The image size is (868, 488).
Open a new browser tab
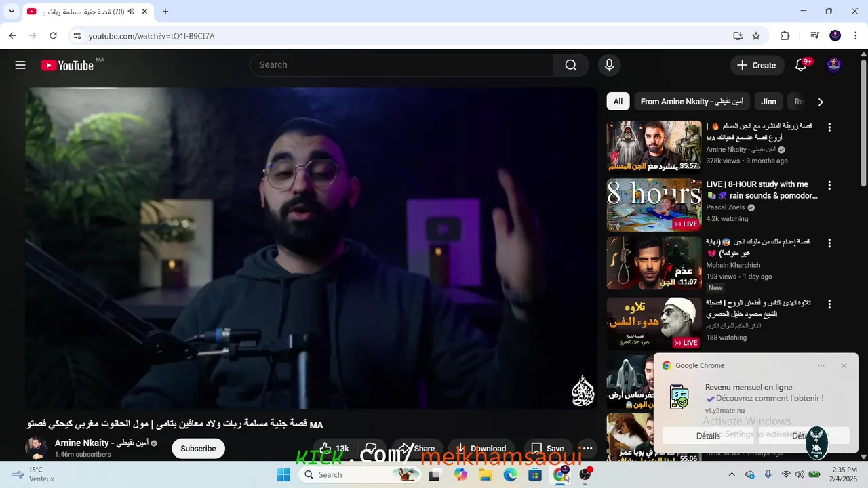pos(165,12)
